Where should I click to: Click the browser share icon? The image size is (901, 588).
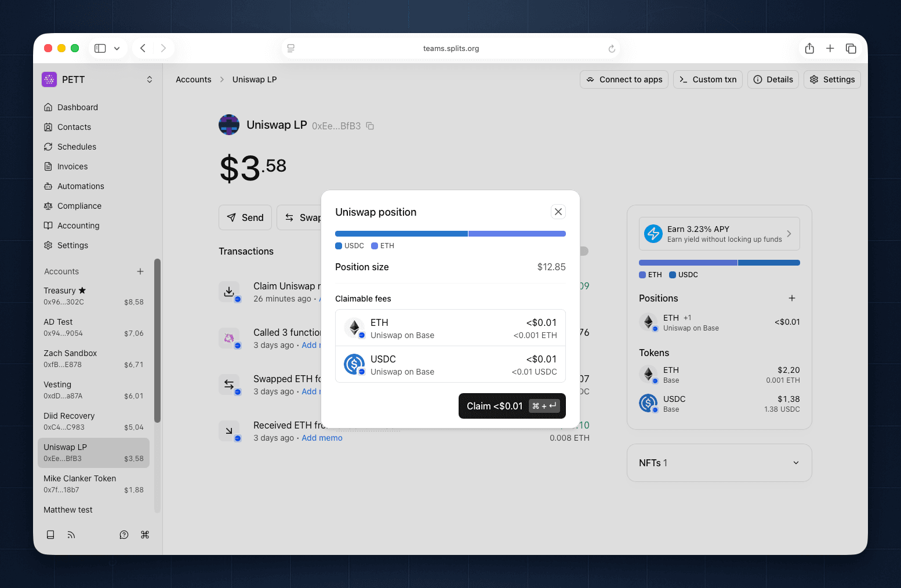click(809, 49)
